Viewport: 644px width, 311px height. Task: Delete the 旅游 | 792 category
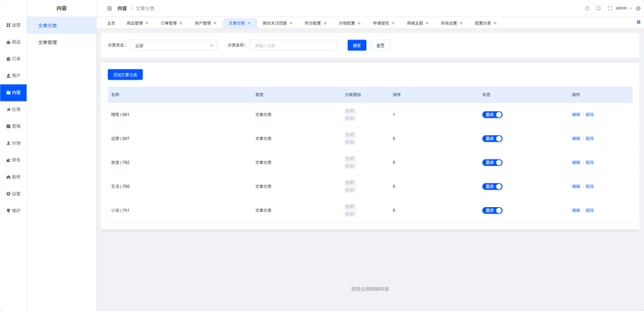pos(590,163)
